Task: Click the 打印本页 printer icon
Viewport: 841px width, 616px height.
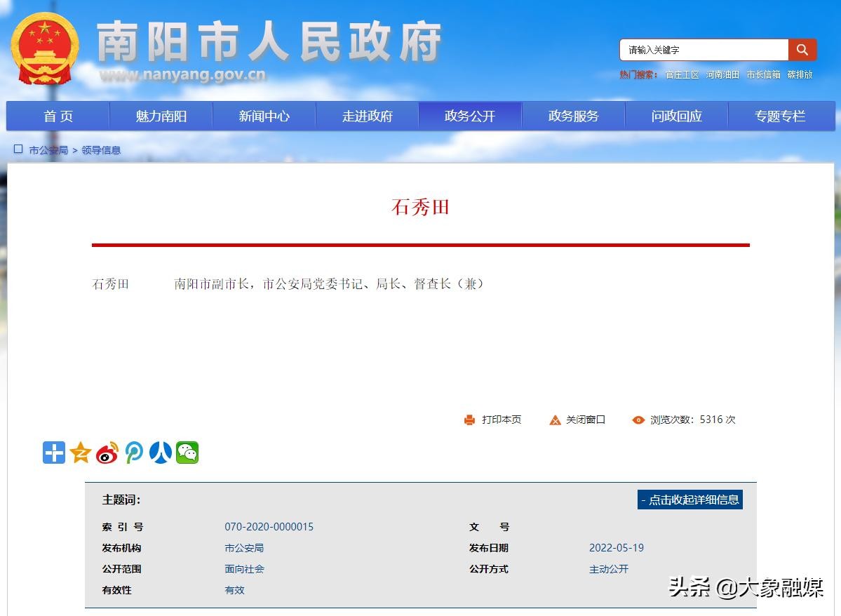Action: [x=469, y=420]
